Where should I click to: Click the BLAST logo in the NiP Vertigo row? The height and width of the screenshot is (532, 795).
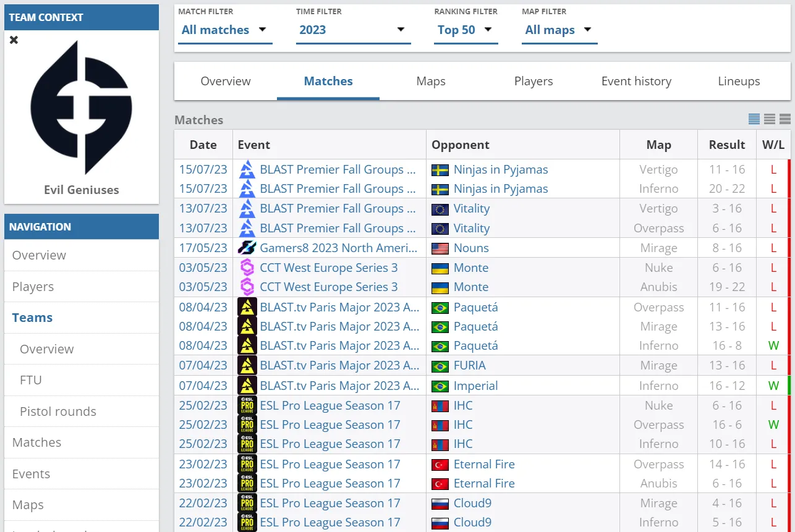247,170
